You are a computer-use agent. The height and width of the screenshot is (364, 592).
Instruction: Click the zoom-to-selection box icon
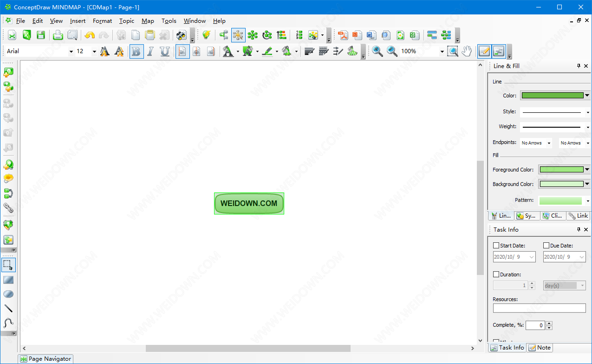pos(453,51)
